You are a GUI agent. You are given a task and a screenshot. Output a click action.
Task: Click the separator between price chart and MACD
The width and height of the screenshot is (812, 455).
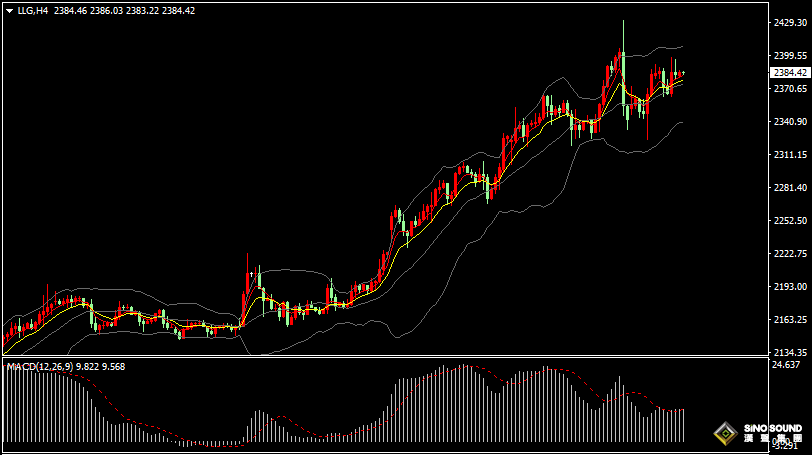click(x=385, y=359)
